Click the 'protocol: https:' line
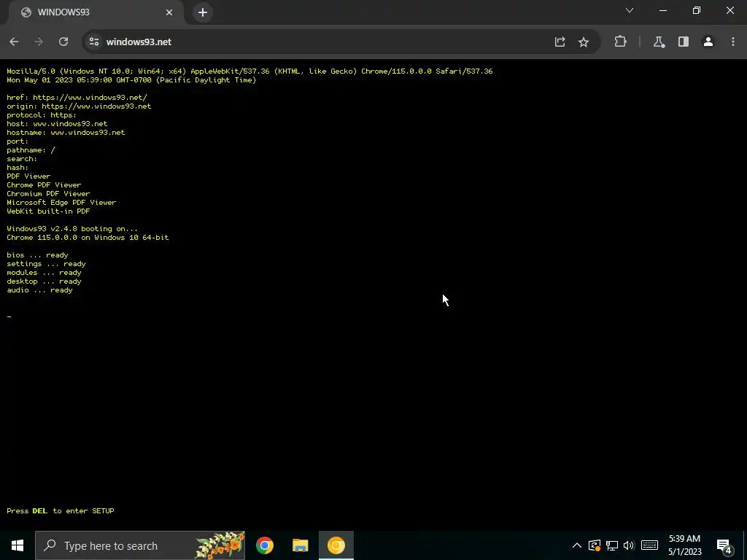747x560 pixels. (x=42, y=114)
